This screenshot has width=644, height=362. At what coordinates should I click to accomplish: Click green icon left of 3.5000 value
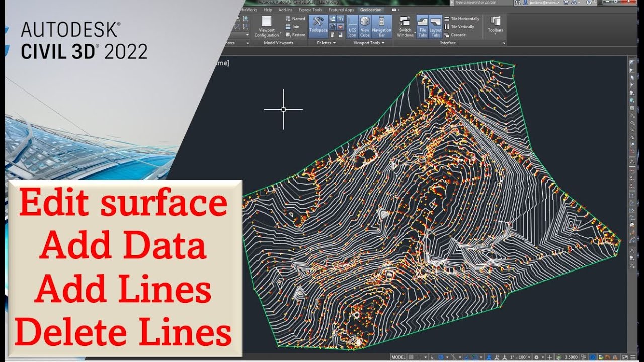558,357
